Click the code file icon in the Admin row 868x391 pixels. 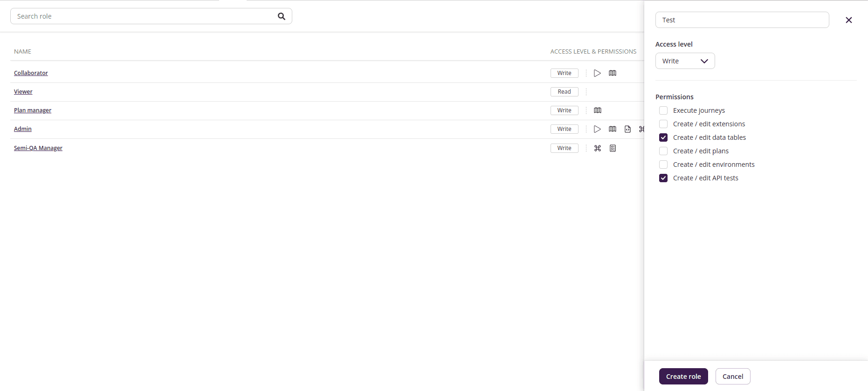[627, 129]
